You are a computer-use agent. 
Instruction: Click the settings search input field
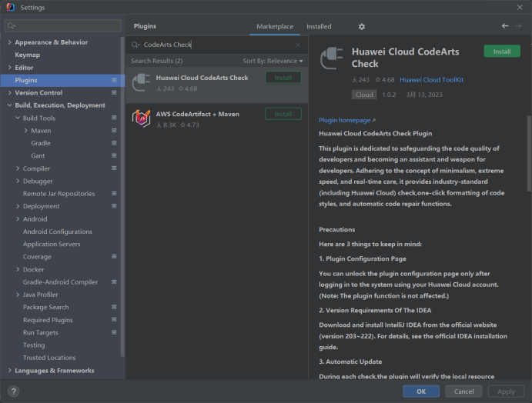pos(63,25)
